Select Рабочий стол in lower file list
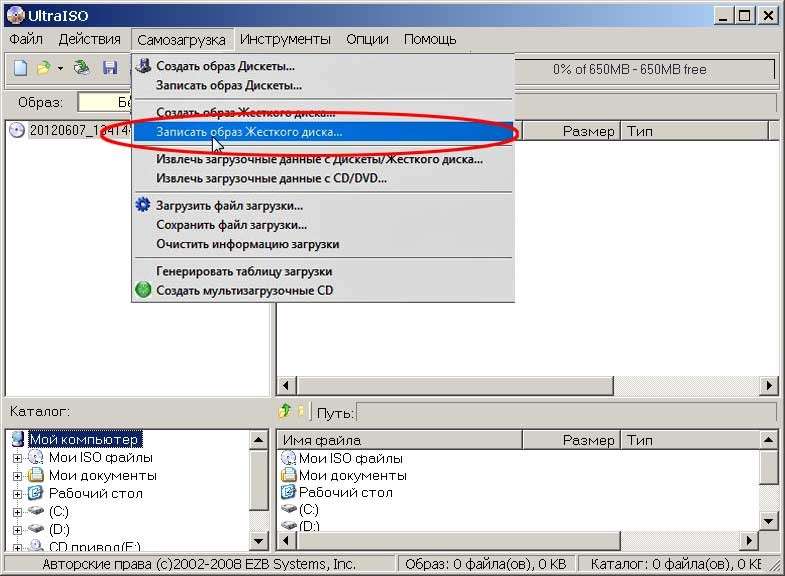 click(345, 492)
